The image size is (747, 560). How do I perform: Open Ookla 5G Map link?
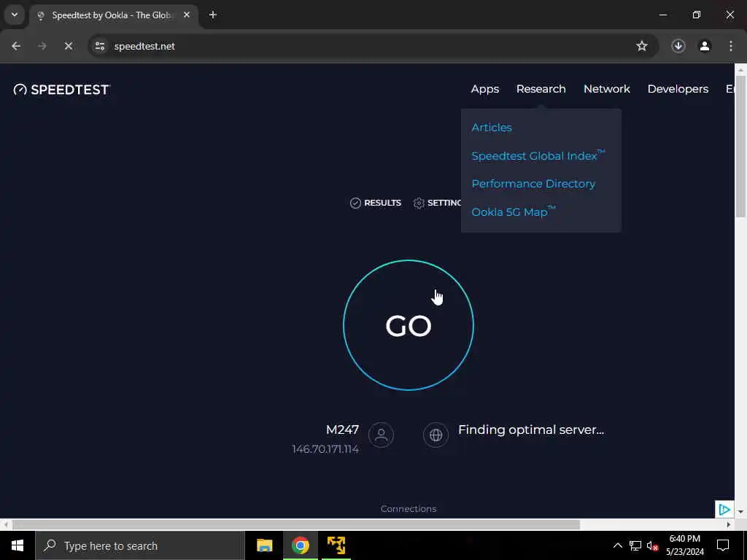pos(513,211)
